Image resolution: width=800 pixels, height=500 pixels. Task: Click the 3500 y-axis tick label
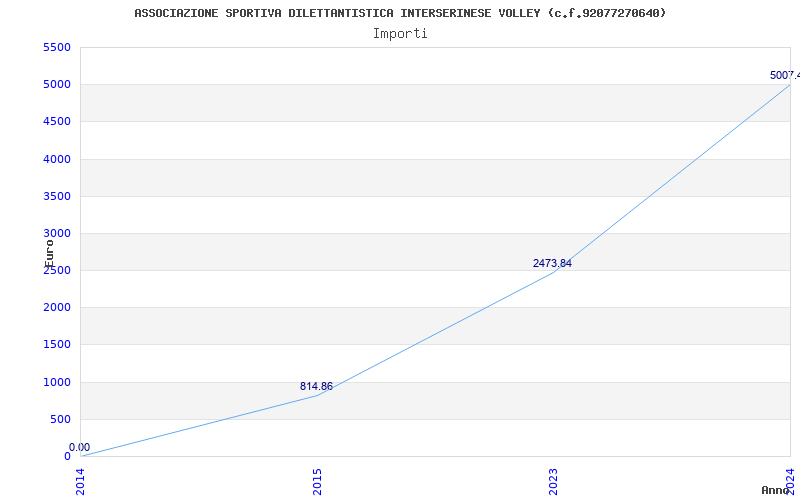(x=57, y=196)
